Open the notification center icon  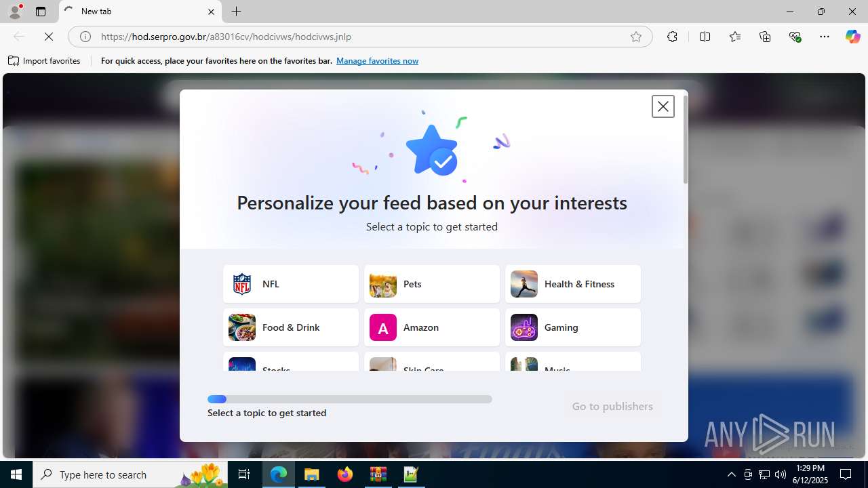pyautogui.click(x=846, y=474)
